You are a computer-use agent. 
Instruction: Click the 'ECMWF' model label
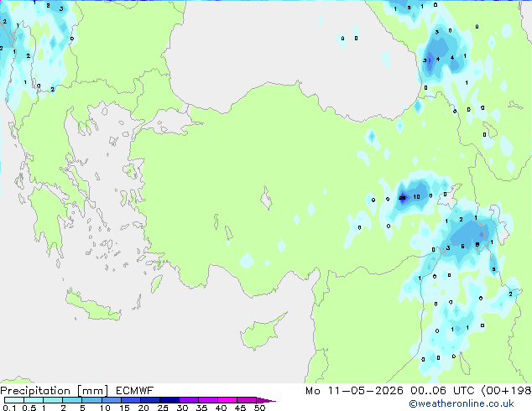tap(135, 391)
